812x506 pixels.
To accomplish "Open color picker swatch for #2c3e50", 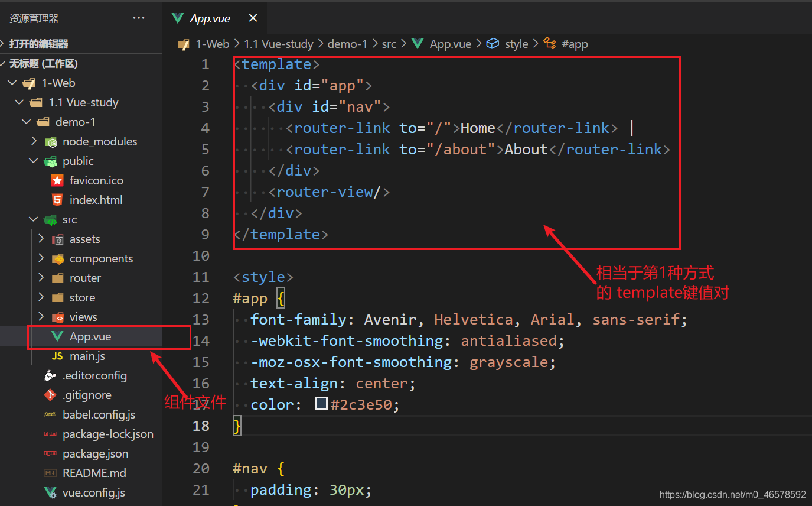I will 321,404.
